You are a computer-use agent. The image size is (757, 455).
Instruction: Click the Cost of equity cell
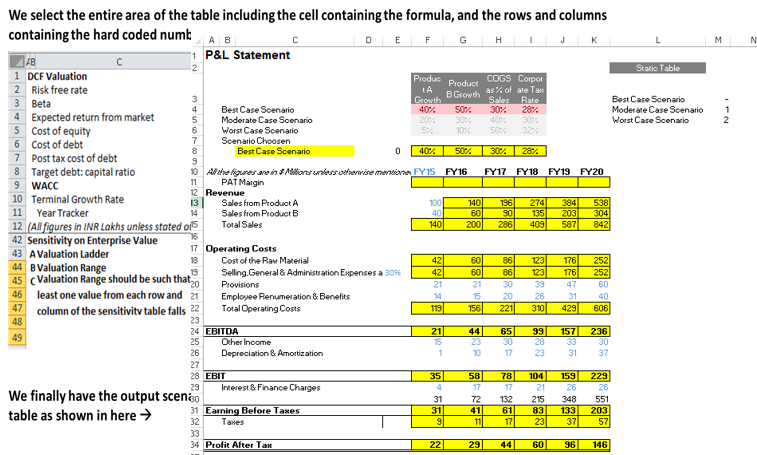(x=61, y=131)
